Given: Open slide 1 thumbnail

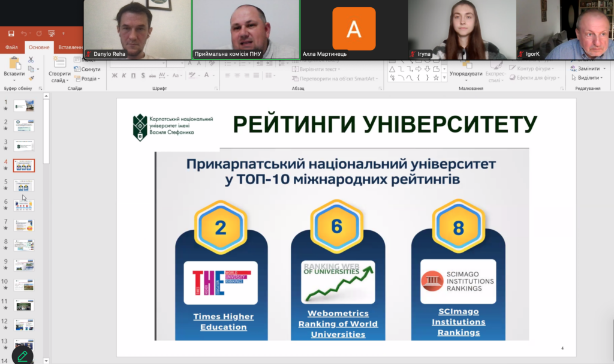Looking at the screenshot, I should click(x=24, y=106).
